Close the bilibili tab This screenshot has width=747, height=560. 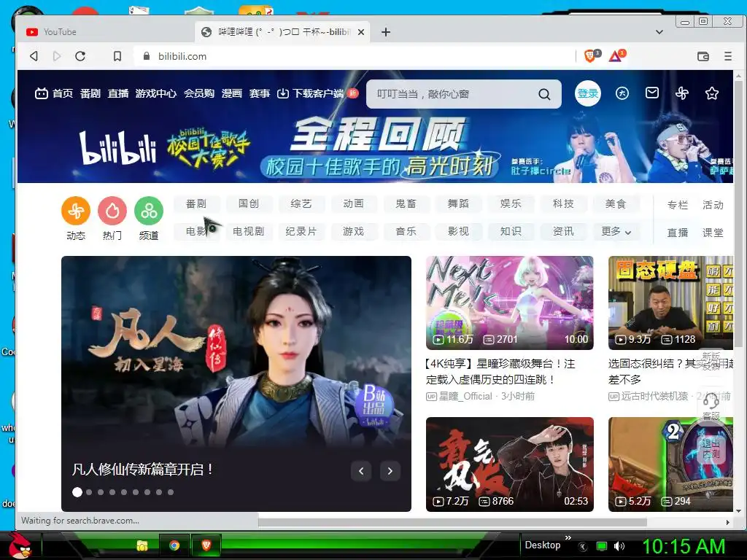(x=360, y=32)
